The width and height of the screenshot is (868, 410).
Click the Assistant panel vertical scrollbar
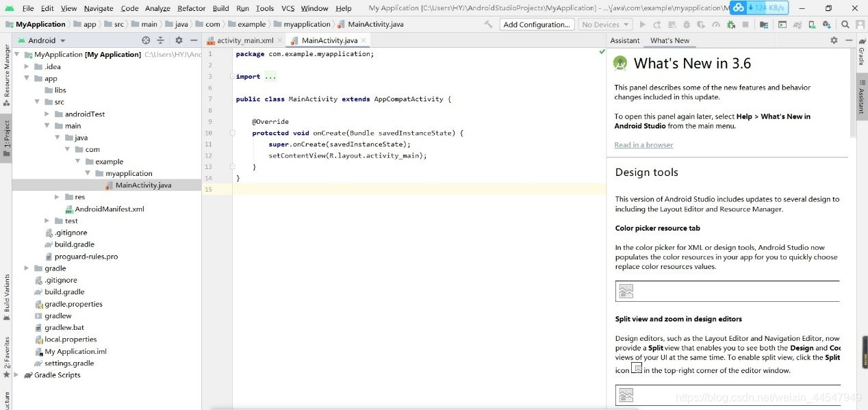click(x=853, y=92)
